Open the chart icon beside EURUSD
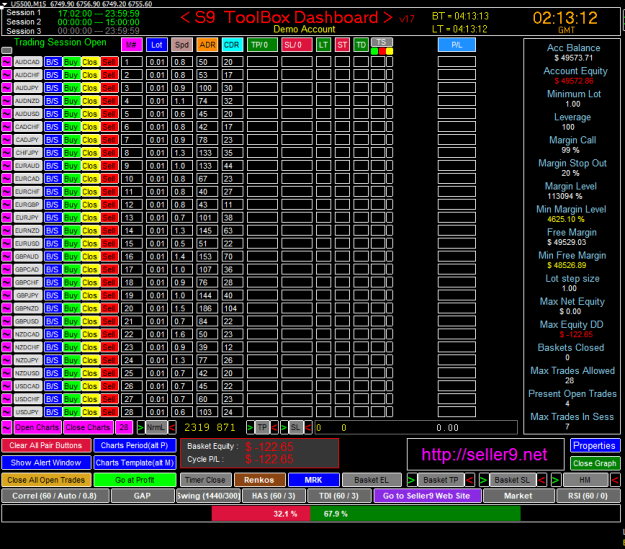This screenshot has height=549, width=625. 7,243
